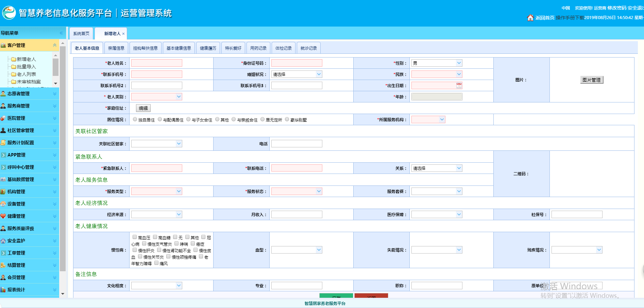Open the 体检记录 tab
Image resolution: width=644 pixels, height=308 pixels.
(284, 48)
